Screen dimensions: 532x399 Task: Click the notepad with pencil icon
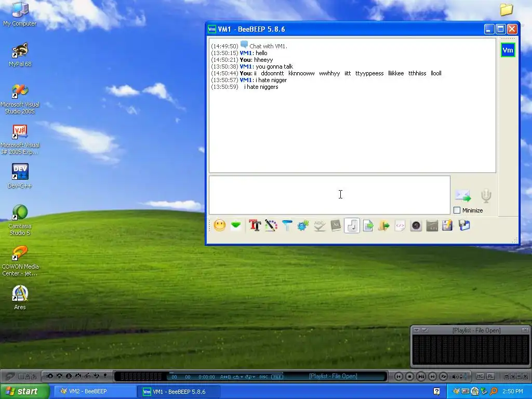[447, 225]
